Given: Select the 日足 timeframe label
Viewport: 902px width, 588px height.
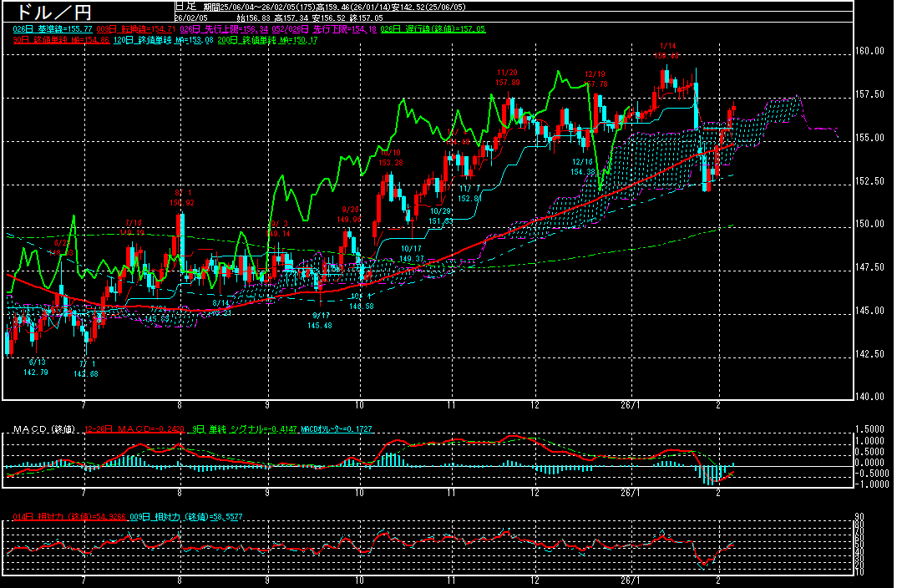Looking at the screenshot, I should tap(185, 6).
